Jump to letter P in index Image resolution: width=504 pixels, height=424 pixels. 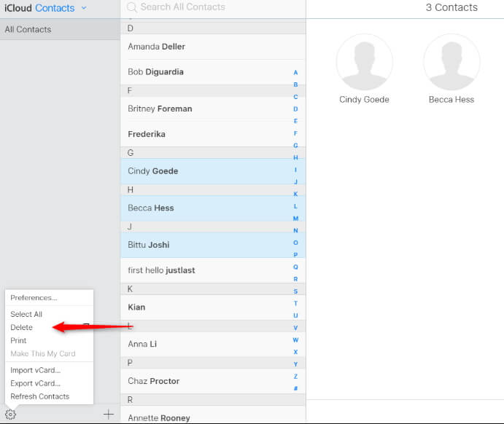click(295, 255)
